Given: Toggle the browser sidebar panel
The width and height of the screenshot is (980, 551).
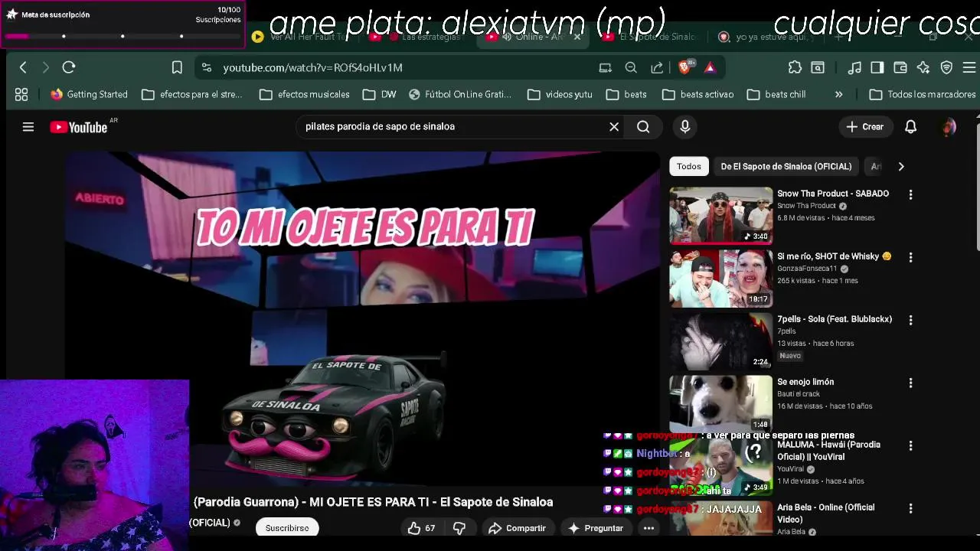Looking at the screenshot, I should pos(877,67).
